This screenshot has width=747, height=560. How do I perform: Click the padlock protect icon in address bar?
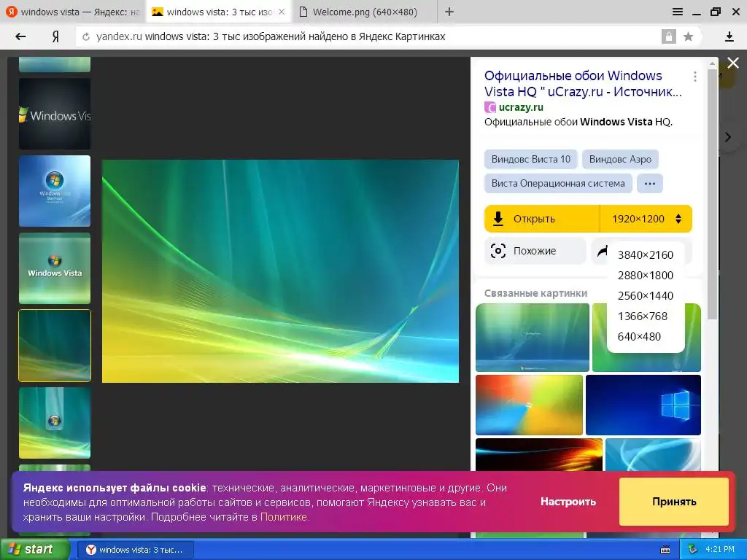point(668,36)
